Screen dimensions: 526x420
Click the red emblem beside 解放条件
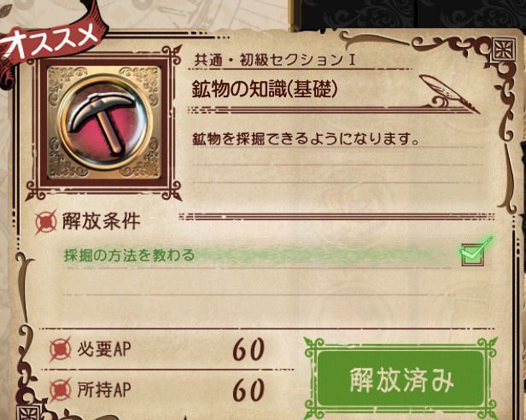tap(46, 221)
